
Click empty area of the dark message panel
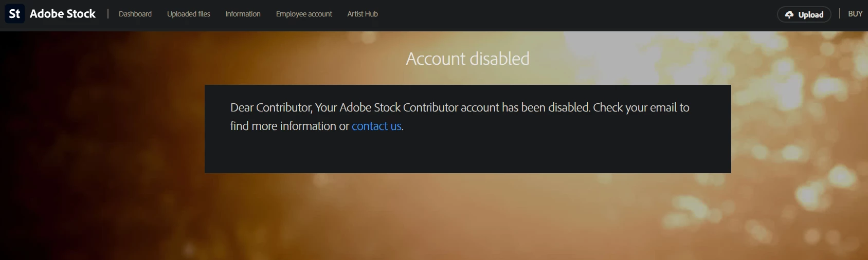coord(468,154)
